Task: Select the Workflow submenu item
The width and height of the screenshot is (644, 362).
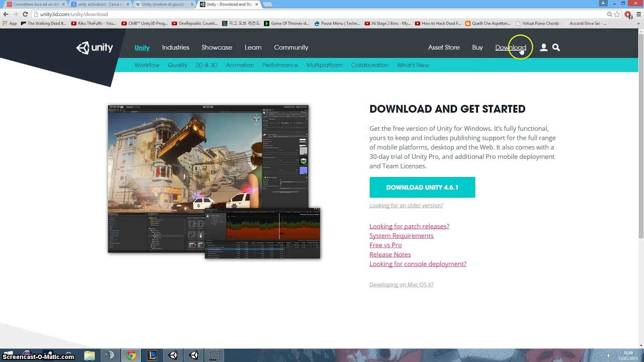Action: coord(147,65)
